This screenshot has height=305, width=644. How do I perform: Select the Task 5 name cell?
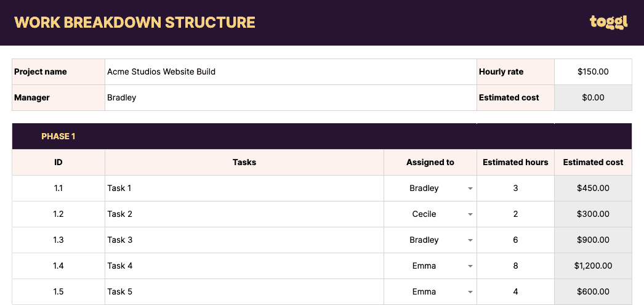point(244,291)
